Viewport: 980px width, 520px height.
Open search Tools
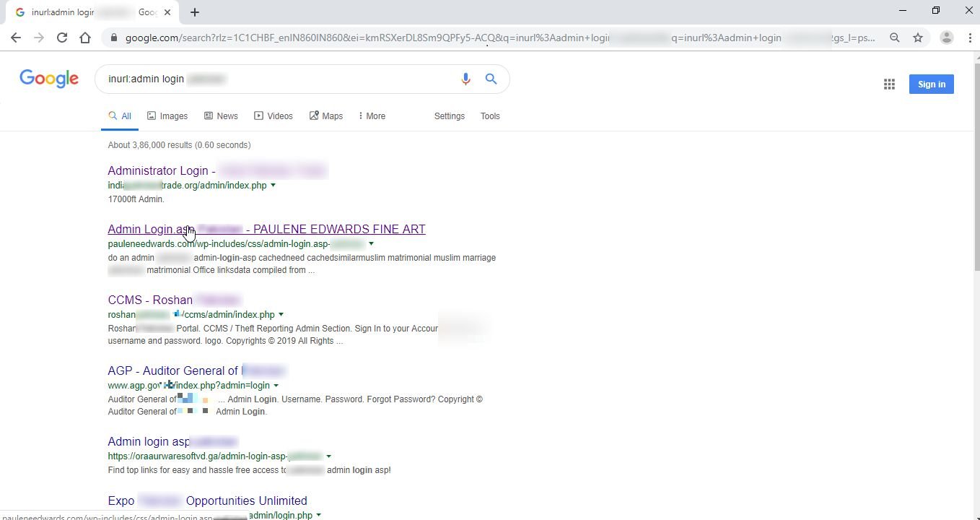click(x=490, y=116)
